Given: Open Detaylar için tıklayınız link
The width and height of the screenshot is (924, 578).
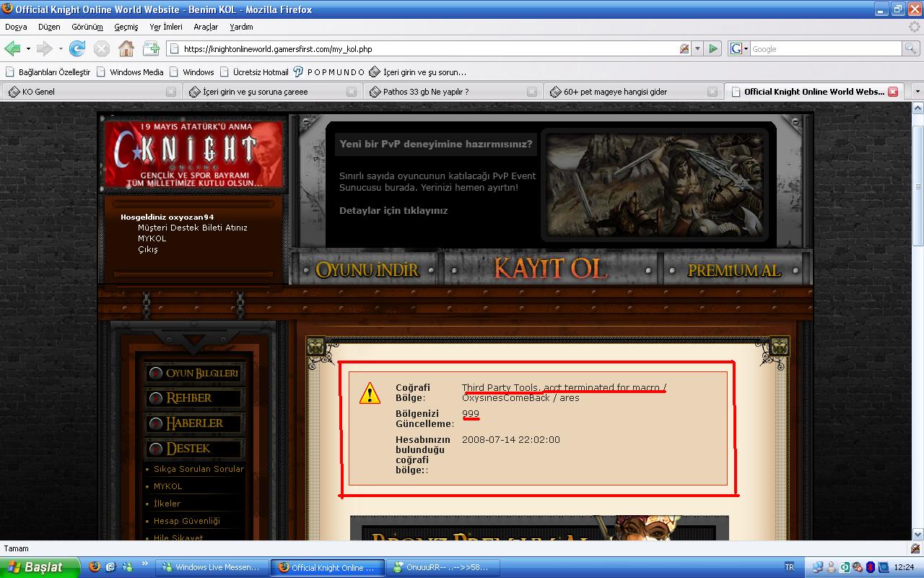Looking at the screenshot, I should [x=393, y=211].
